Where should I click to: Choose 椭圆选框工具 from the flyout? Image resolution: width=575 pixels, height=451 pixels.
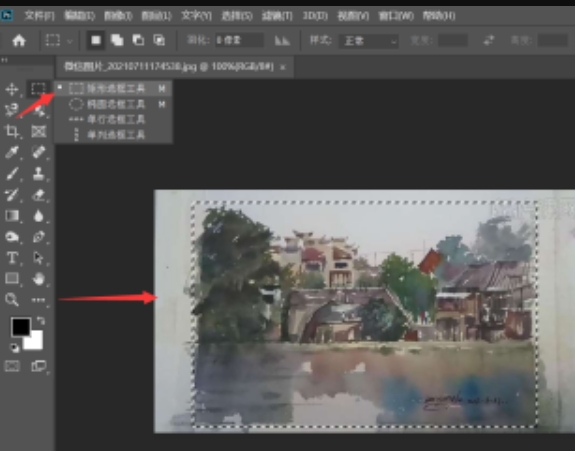[x=113, y=104]
